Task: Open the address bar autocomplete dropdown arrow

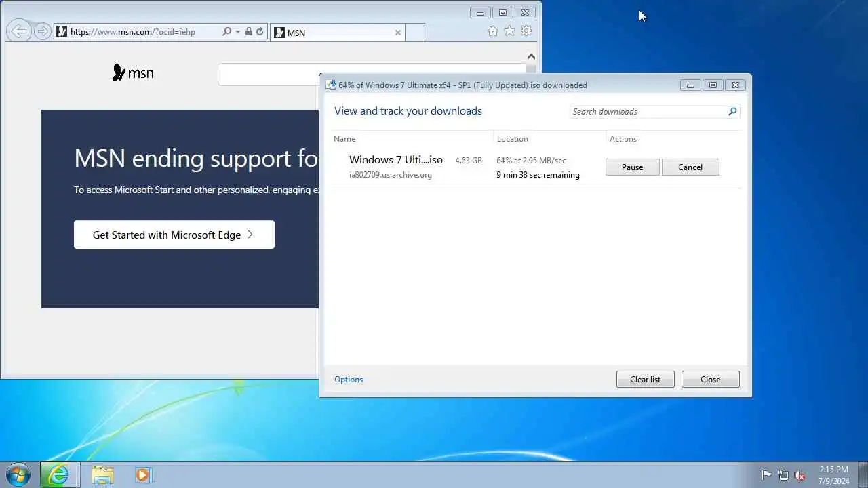Action: (x=237, y=32)
